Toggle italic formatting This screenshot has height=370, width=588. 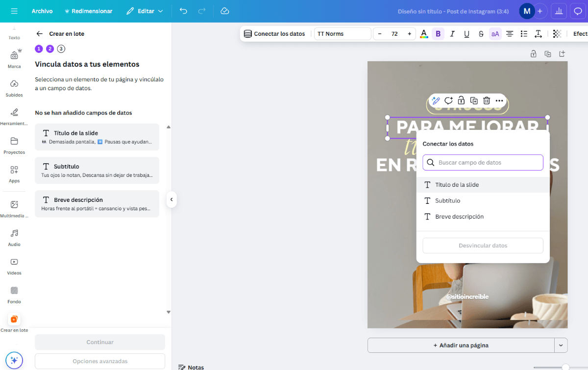452,34
